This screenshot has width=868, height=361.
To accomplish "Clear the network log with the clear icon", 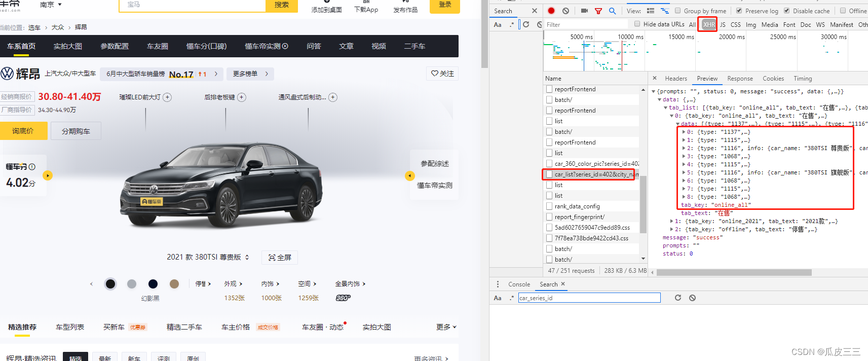I will click(565, 11).
